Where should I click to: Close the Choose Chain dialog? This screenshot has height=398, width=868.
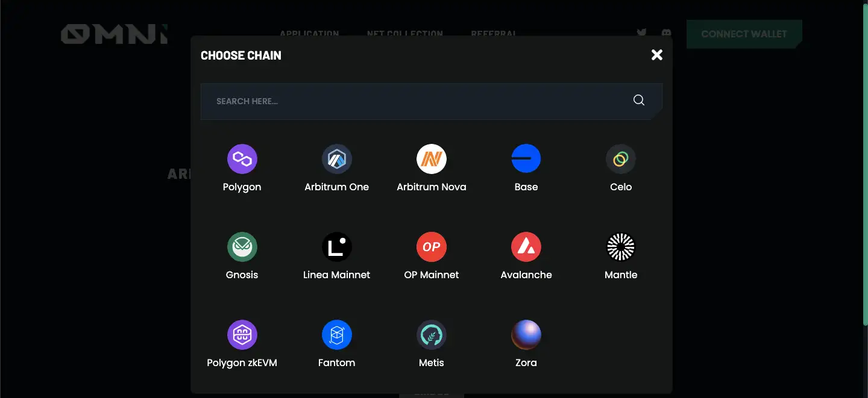657,55
